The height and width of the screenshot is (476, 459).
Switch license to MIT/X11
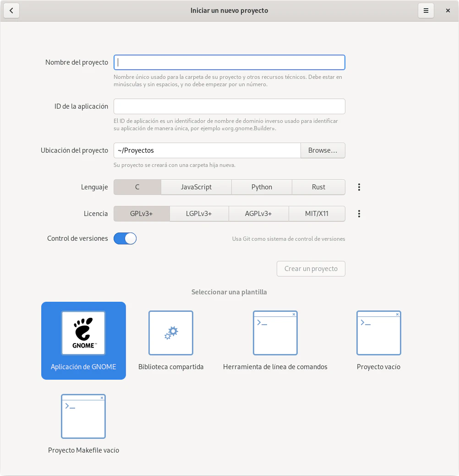click(317, 214)
